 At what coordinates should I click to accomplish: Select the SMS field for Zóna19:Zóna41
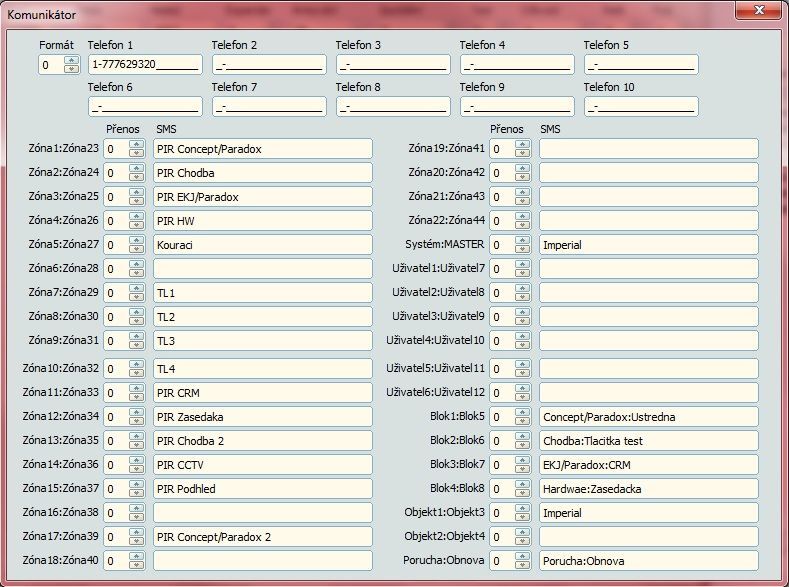[648, 149]
